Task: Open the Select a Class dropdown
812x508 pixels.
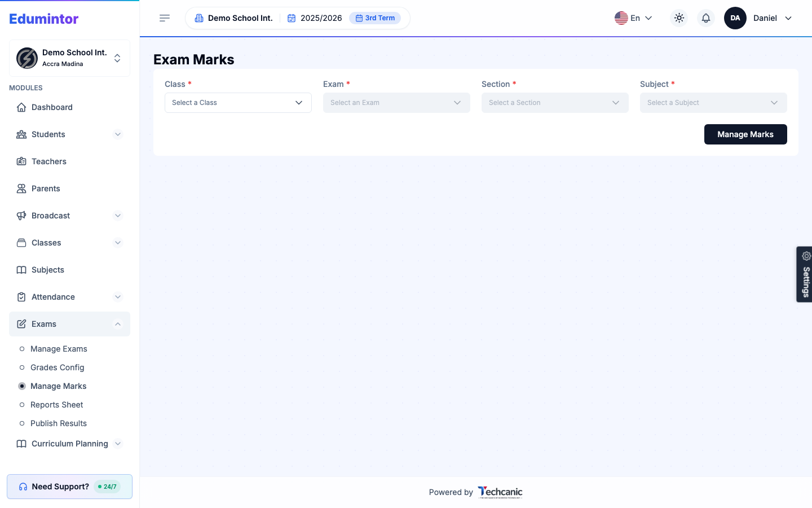Action: click(x=238, y=103)
